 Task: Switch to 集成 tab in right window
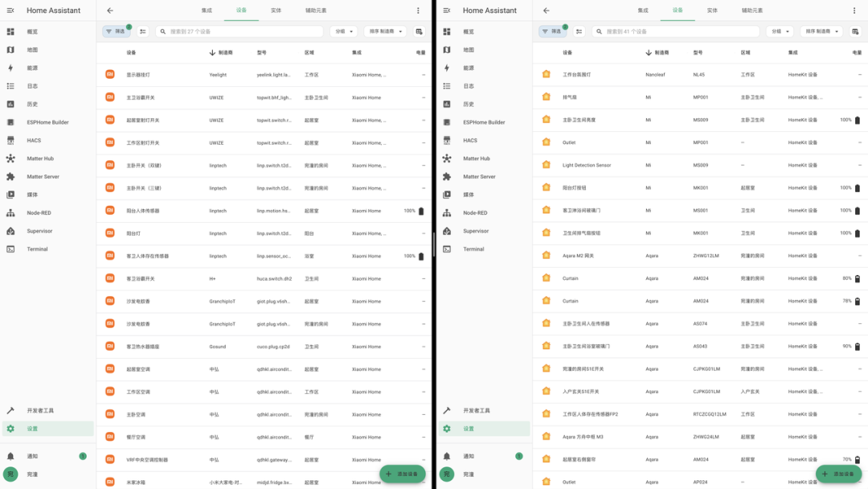point(643,10)
